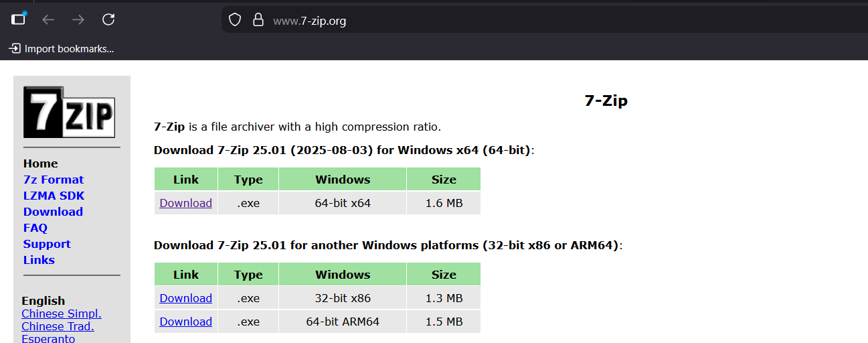Click the shield tracking protection icon
Viewport: 868px width, 343px height.
(235, 20)
